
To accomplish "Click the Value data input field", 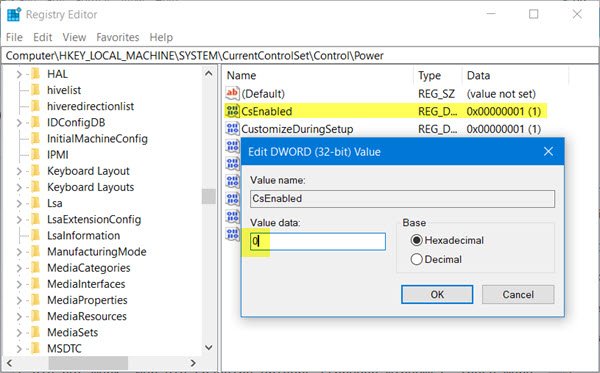I will [x=318, y=241].
